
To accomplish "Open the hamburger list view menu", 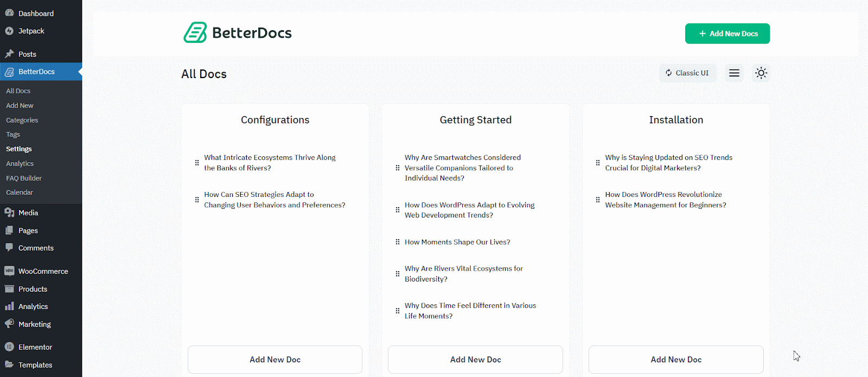I will [734, 73].
